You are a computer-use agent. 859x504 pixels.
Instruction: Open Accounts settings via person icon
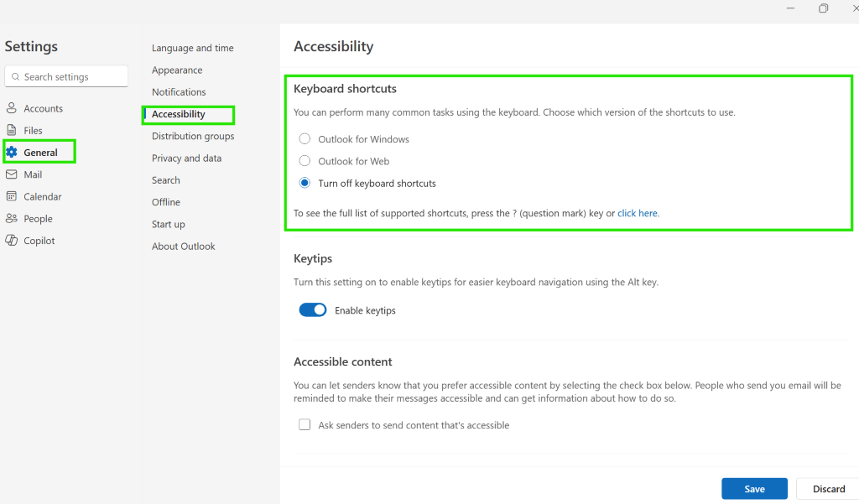coord(12,108)
